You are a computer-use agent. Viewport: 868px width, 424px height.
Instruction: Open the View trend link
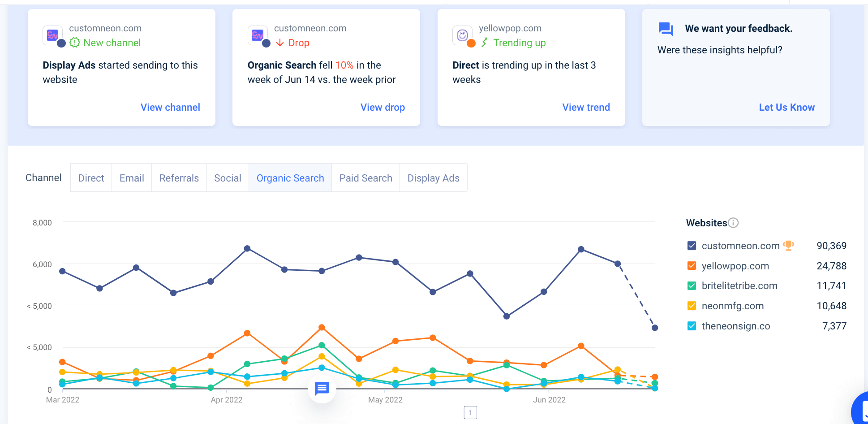coord(586,107)
